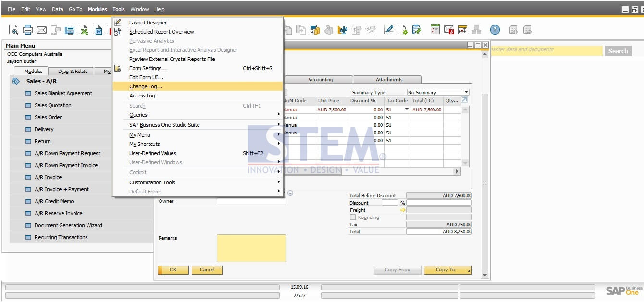This screenshot has height=302, width=644.
Task: Open Sales Order in Main Menu
Action: coord(48,117)
